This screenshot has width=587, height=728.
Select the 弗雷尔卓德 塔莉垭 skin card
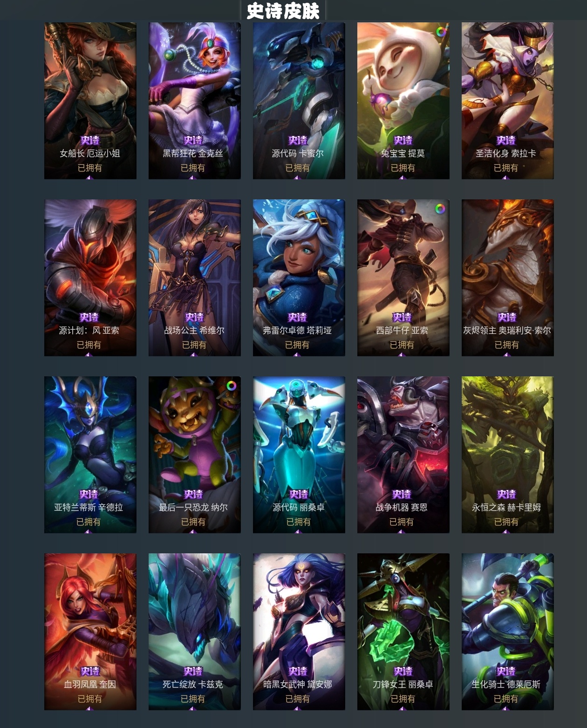click(299, 278)
